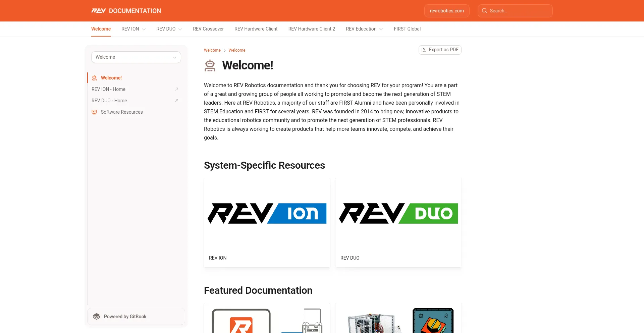
Task: Click the robot icon in the sidebar Welcome! item
Action: click(94, 78)
